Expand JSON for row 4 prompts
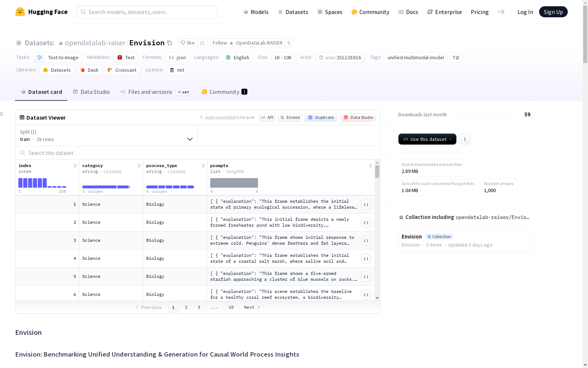Image resolution: width=588 pixels, height=368 pixels. click(x=366, y=259)
